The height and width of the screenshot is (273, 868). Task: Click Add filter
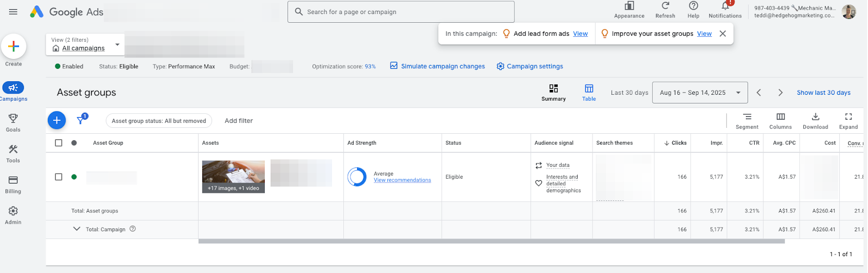(239, 121)
